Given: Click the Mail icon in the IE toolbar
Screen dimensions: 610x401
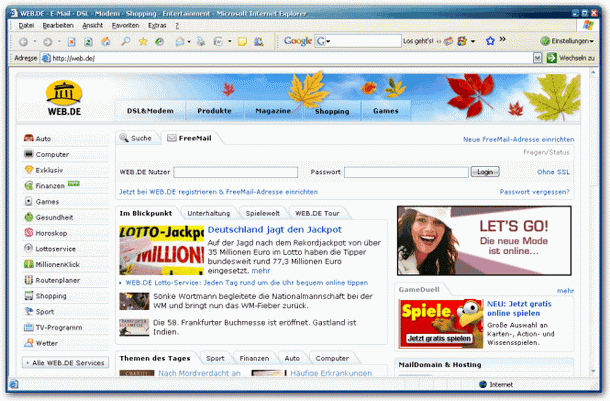Looking at the screenshot, I should [180, 42].
